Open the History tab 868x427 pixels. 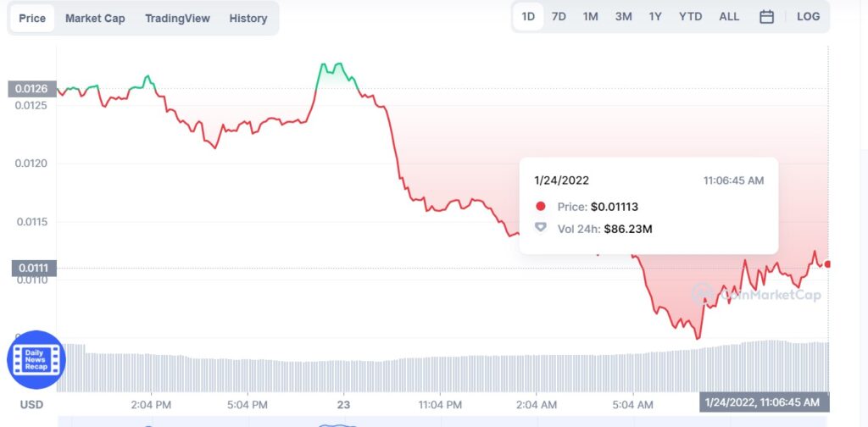248,19
